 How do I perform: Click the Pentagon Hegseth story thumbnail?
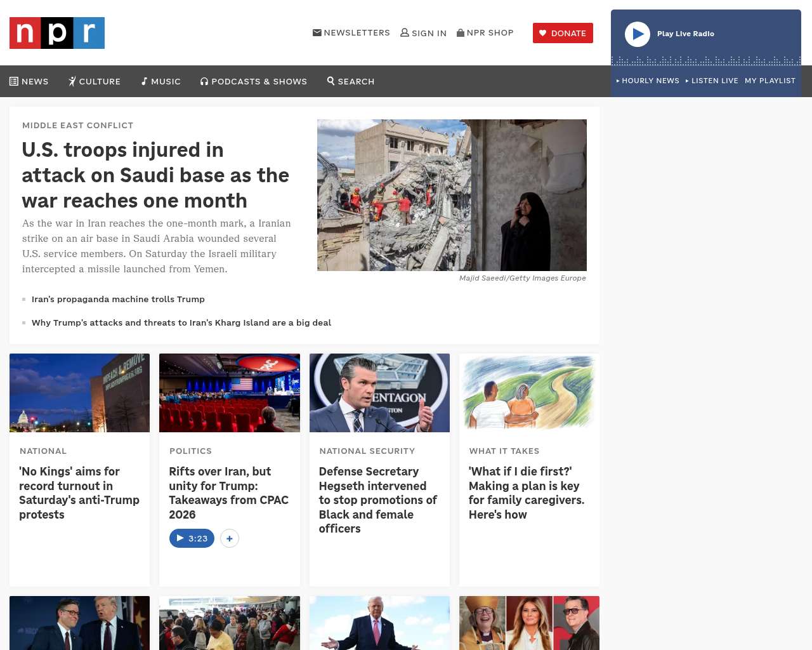click(x=379, y=393)
